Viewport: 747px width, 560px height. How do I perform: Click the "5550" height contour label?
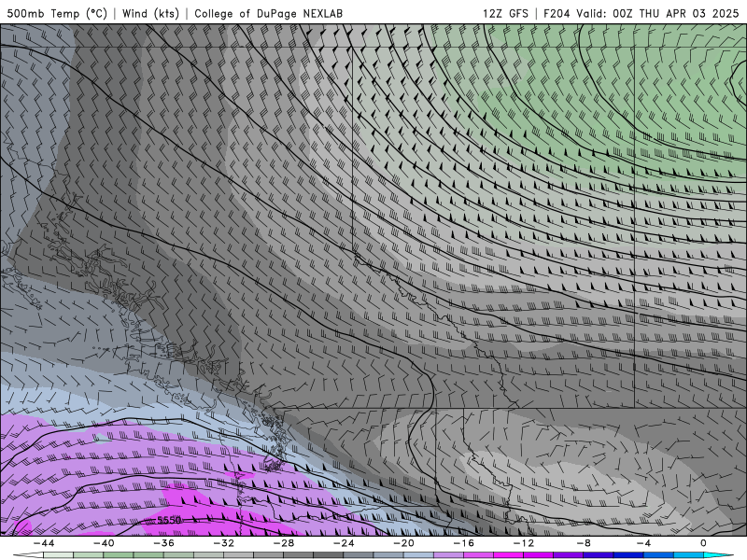pyautogui.click(x=169, y=520)
